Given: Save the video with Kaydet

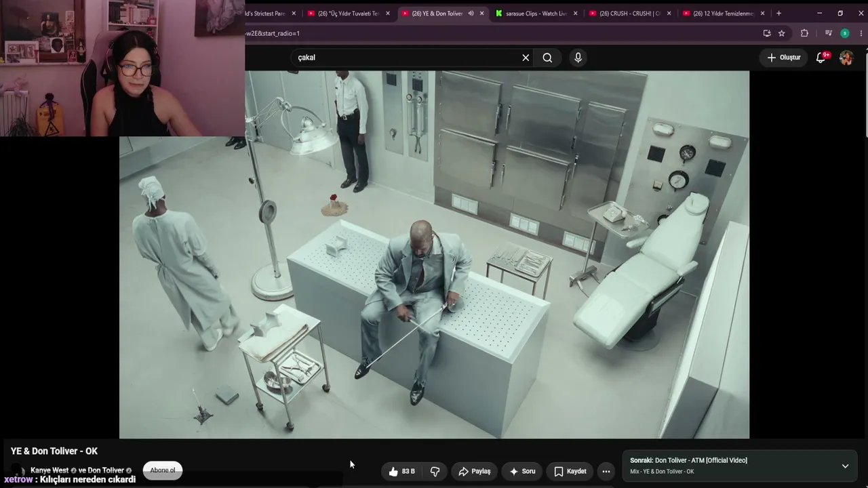Looking at the screenshot, I should pos(570,472).
